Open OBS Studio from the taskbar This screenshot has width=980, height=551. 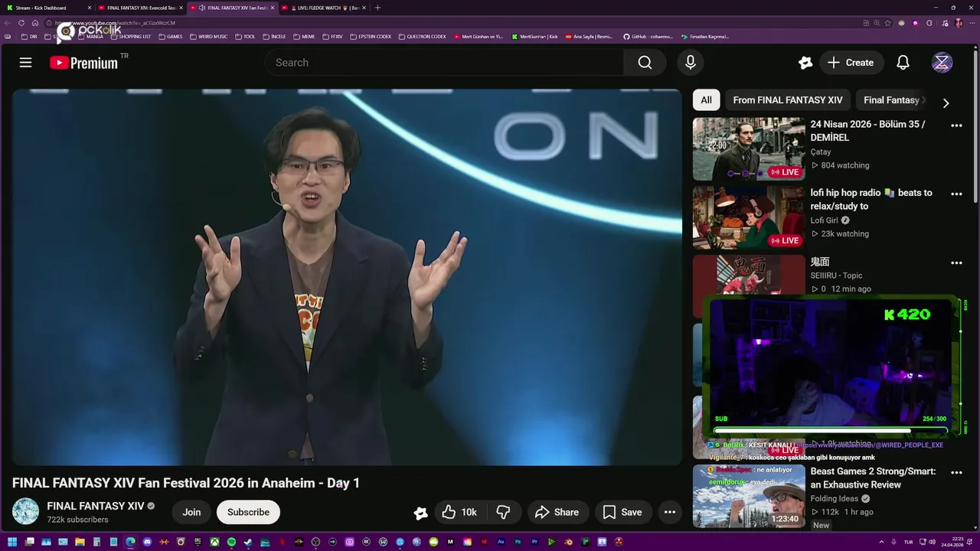tap(315, 543)
